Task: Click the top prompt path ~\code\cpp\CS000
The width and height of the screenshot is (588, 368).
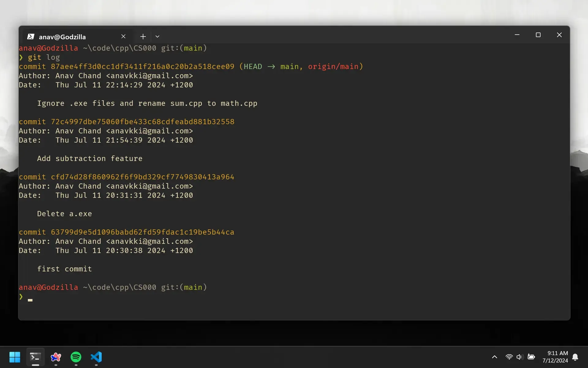Action: pyautogui.click(x=120, y=48)
